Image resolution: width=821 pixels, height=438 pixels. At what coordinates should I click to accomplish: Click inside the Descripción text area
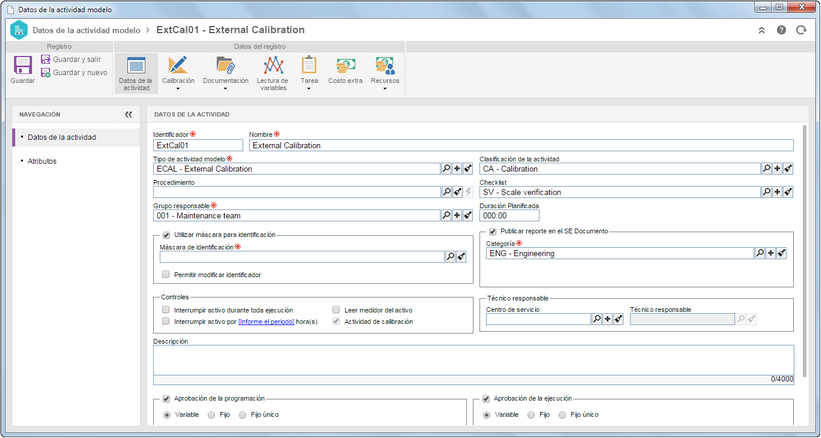[473, 360]
